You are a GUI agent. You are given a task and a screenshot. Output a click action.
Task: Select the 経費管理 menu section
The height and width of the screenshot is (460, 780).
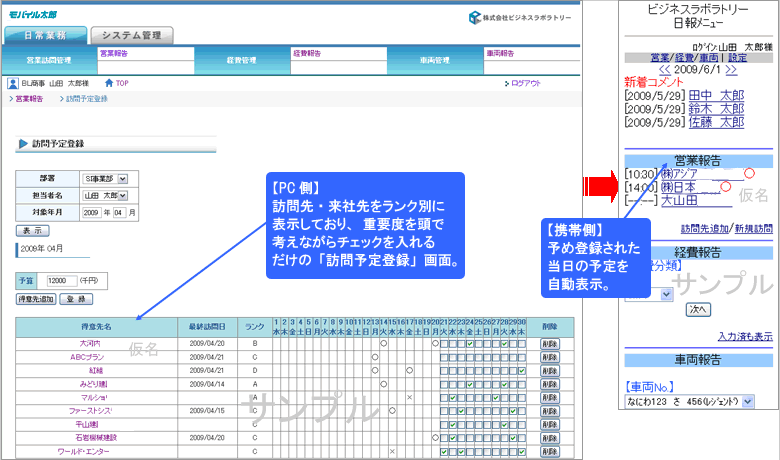coord(241,60)
